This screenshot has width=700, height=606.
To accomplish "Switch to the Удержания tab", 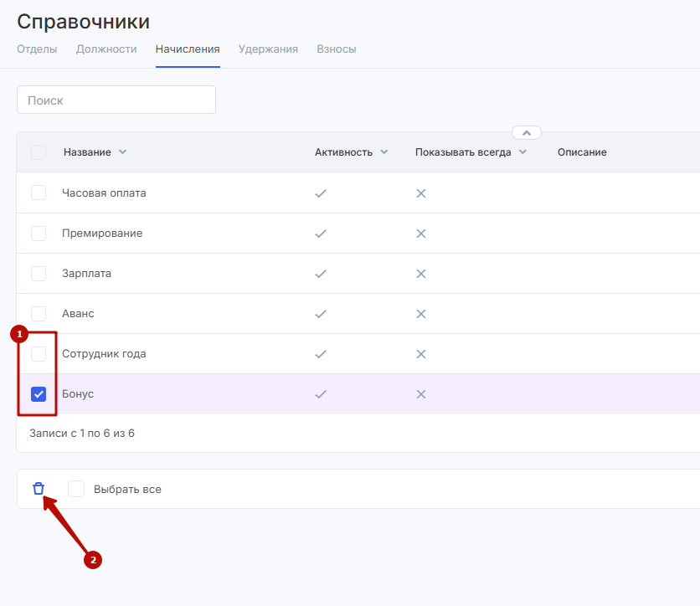I will pos(268,49).
